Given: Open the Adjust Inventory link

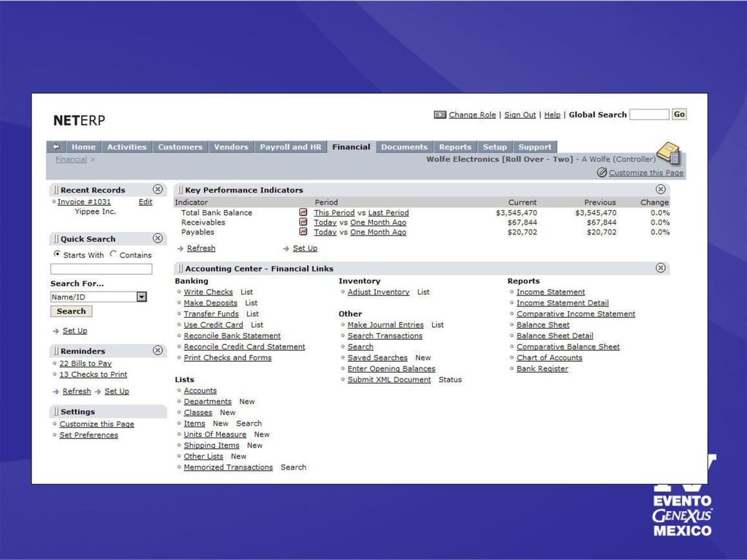Looking at the screenshot, I should point(379,292).
